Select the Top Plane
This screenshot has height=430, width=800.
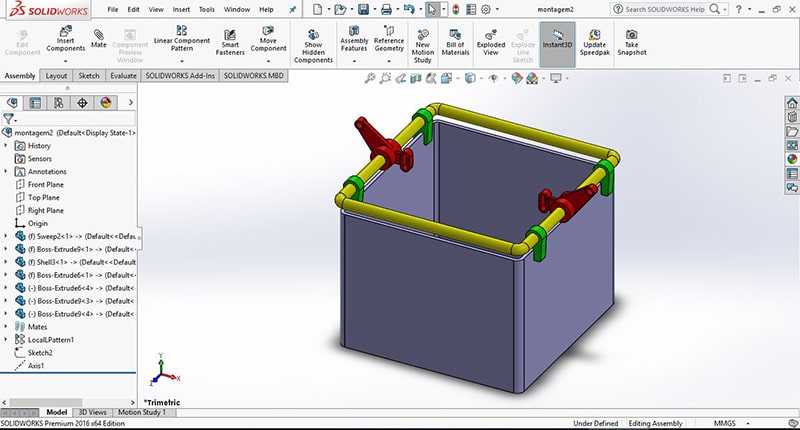[x=44, y=197]
